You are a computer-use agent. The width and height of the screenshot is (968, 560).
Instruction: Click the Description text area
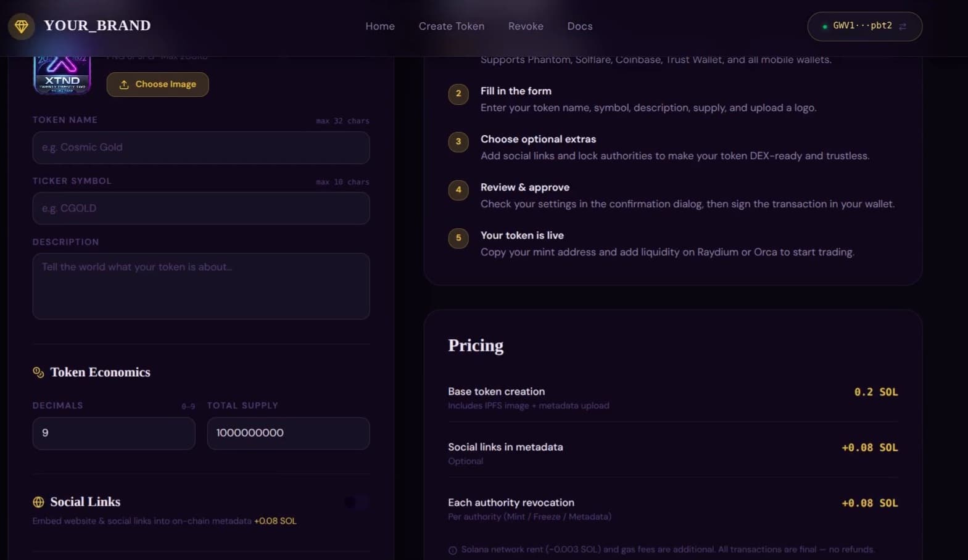coord(201,286)
